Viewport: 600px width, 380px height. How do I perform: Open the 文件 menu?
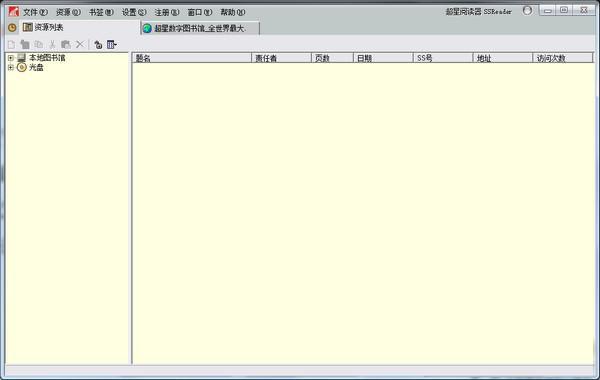[35, 12]
